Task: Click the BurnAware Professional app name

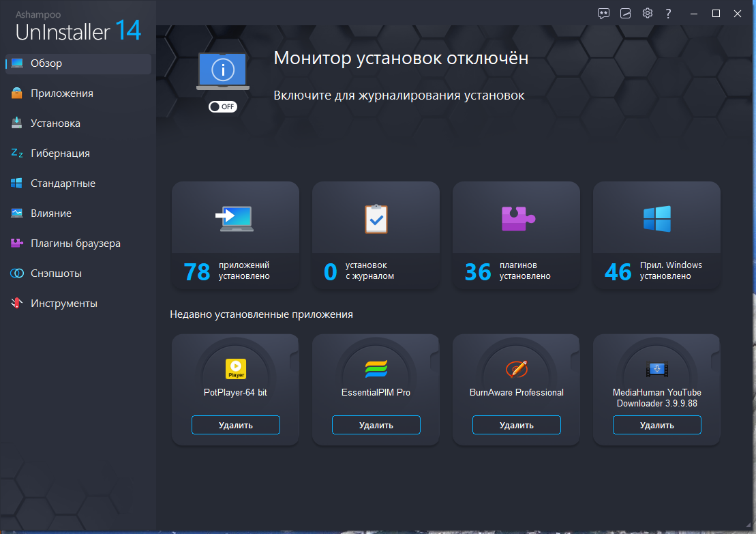Action: click(x=516, y=393)
